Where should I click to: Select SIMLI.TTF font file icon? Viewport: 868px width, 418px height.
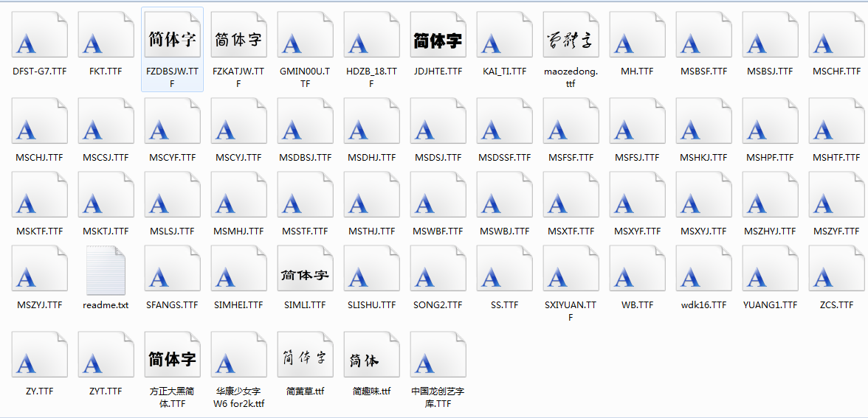pos(305,273)
